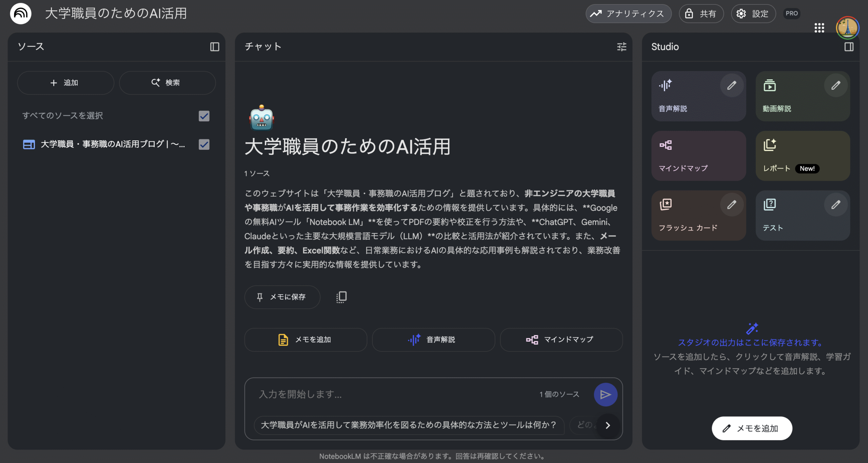Image resolution: width=868 pixels, height=463 pixels.
Task: Collapse the Studio panel with its panel icon
Action: 849,47
